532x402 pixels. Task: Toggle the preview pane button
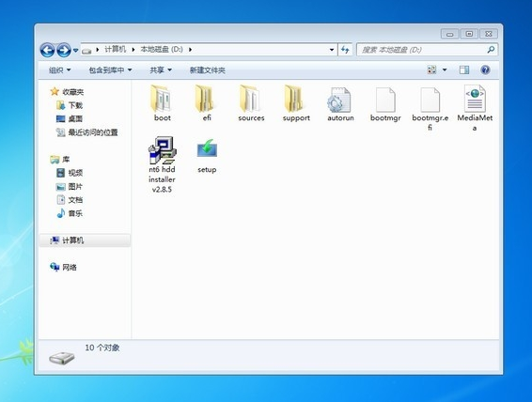pos(464,70)
